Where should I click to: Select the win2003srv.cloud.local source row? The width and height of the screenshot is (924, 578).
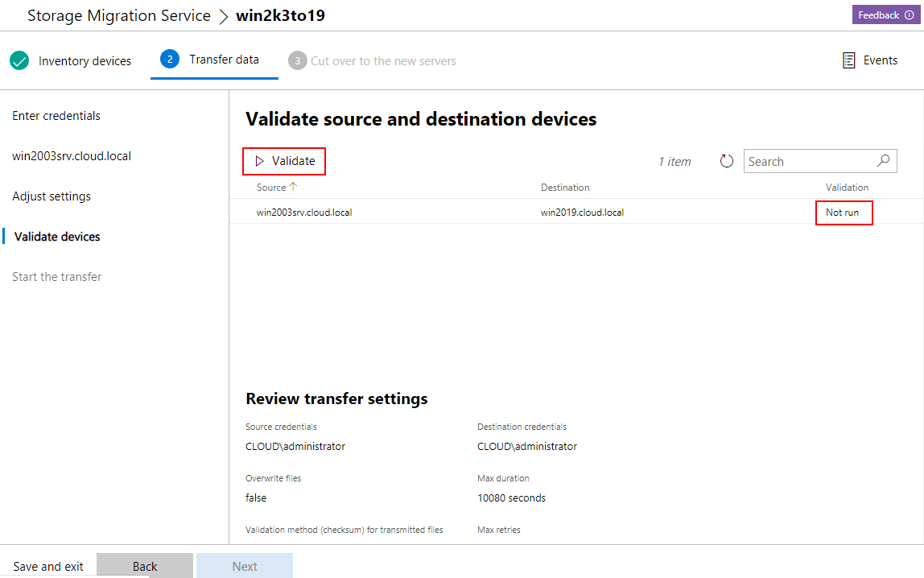(x=304, y=213)
